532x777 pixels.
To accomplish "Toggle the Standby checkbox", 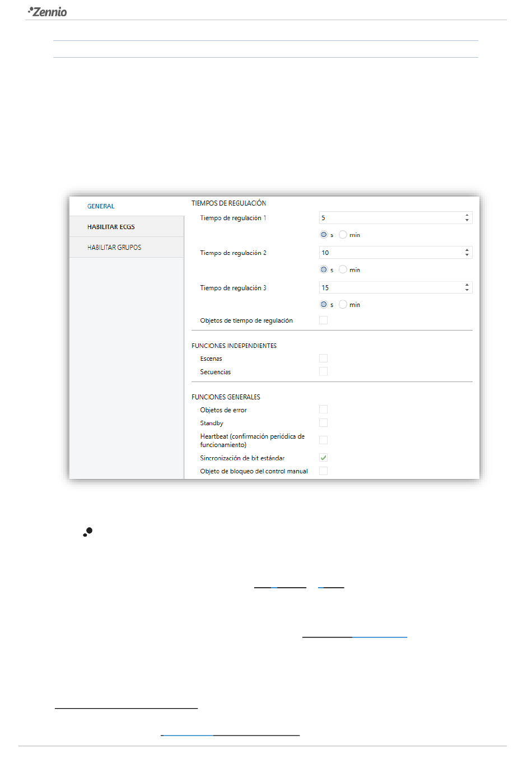I will [x=323, y=423].
